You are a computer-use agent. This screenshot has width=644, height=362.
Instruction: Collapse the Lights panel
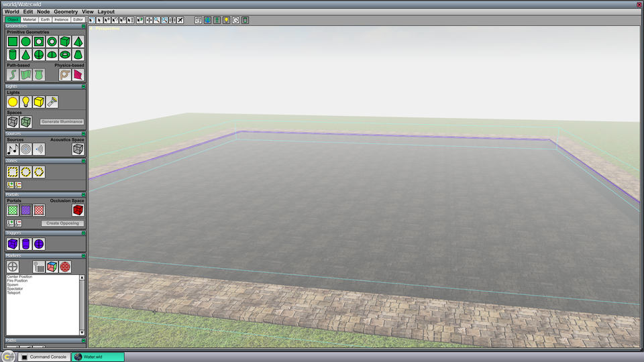coord(83,86)
